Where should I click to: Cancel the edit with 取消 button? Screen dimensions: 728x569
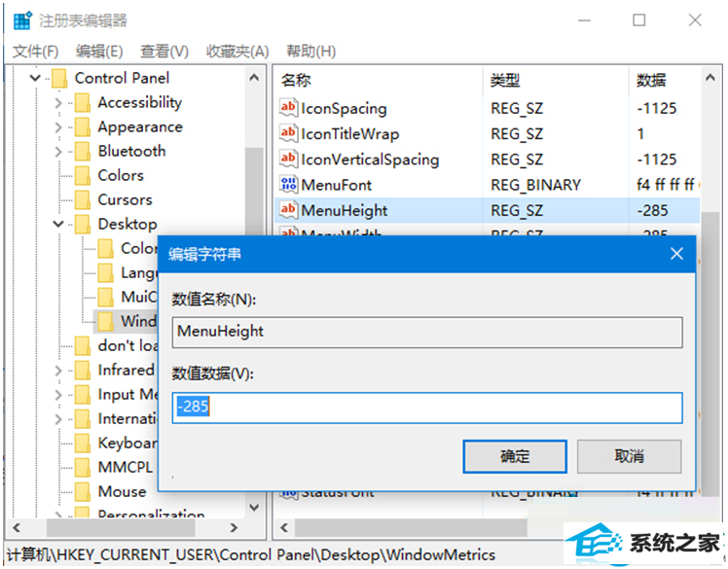pyautogui.click(x=629, y=457)
